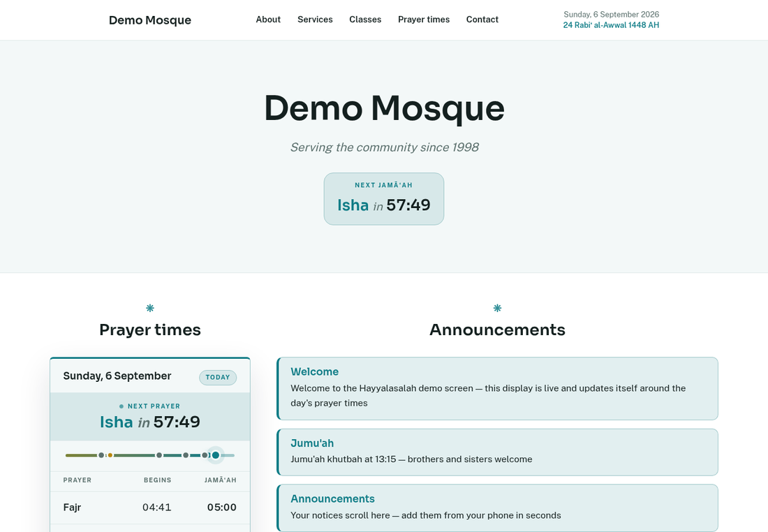Viewport: 768px width, 532px height.
Task: Click the Next Jamā'ah Isha countdown badge
Action: point(384,199)
